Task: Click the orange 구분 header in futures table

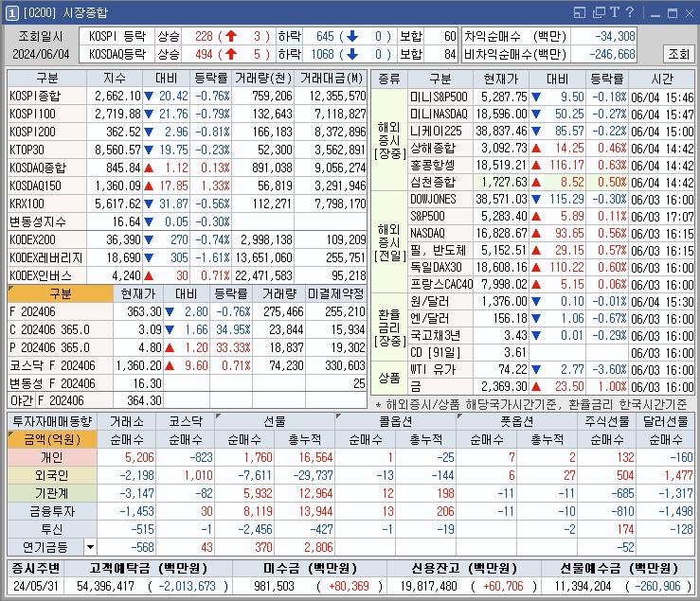Action: pos(61,293)
